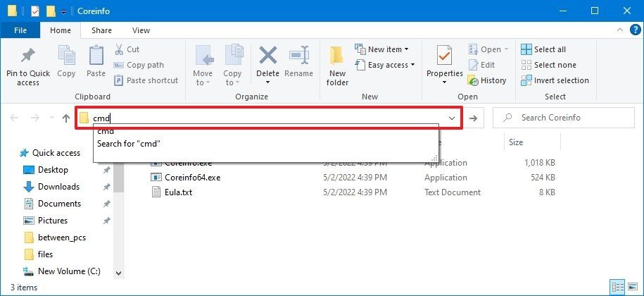This screenshot has width=644, height=296.
Task: Click the Text Document type cell
Action: click(452, 192)
